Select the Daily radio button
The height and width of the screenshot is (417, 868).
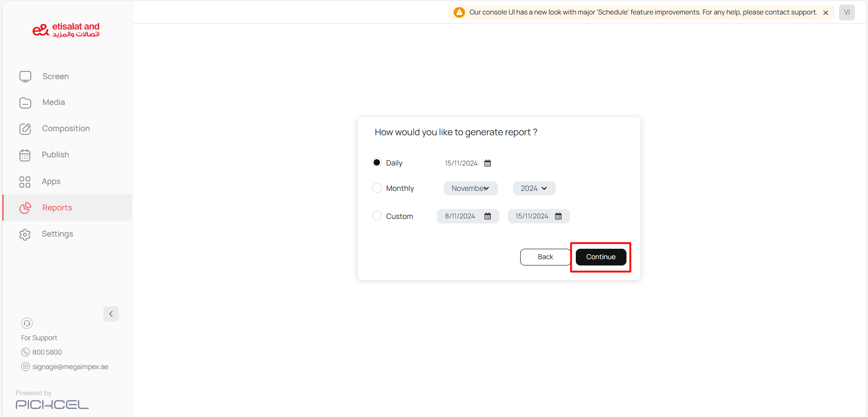377,162
